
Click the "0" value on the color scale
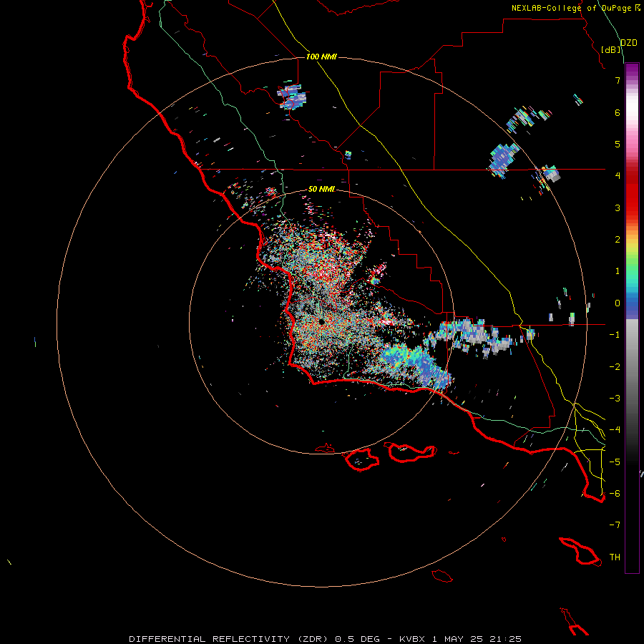tap(618, 303)
